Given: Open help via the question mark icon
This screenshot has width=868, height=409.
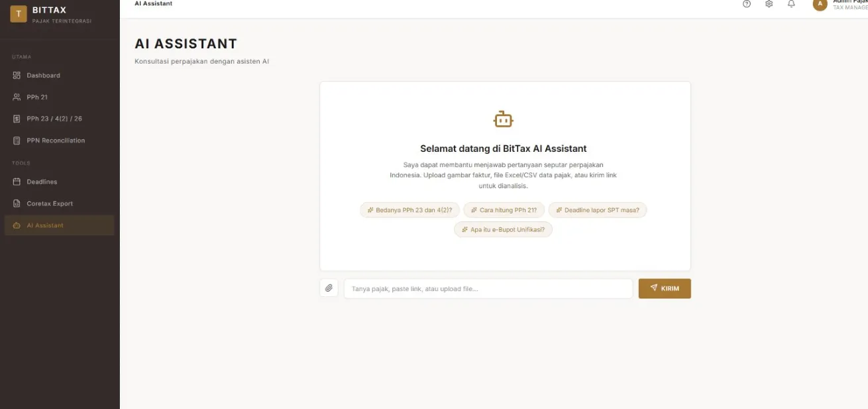Looking at the screenshot, I should tap(747, 4).
